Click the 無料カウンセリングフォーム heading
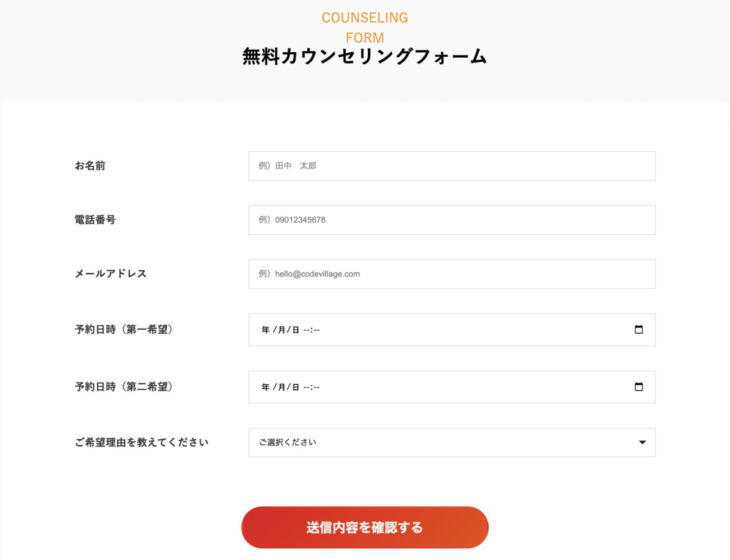 pyautogui.click(x=365, y=56)
